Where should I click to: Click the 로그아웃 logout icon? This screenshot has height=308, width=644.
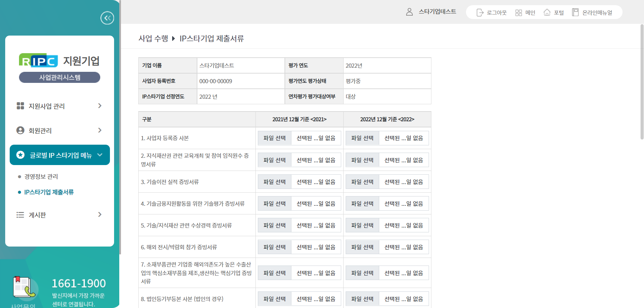(x=480, y=13)
